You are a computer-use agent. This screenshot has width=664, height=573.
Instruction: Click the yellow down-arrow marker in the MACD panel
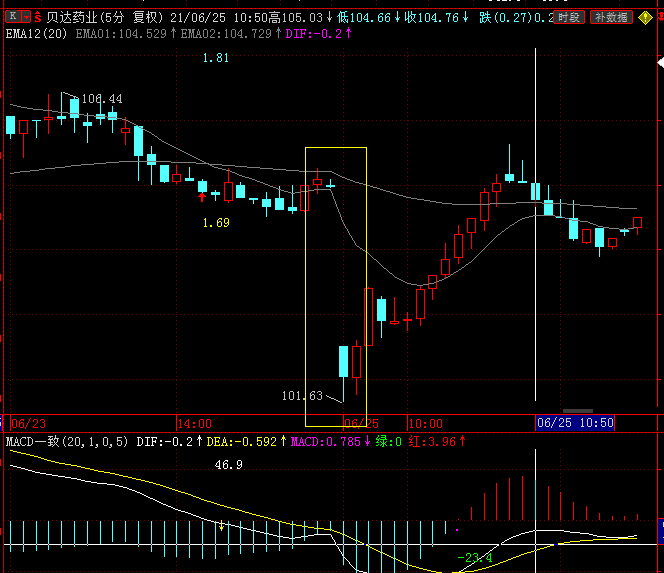221,526
